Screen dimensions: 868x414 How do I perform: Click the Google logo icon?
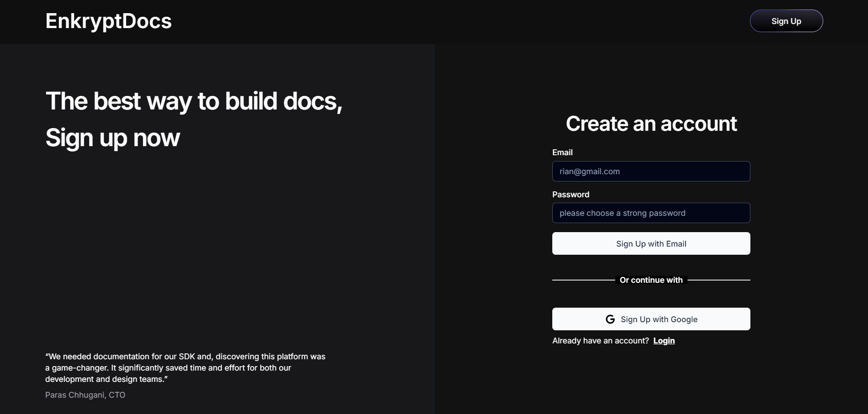[610, 319]
